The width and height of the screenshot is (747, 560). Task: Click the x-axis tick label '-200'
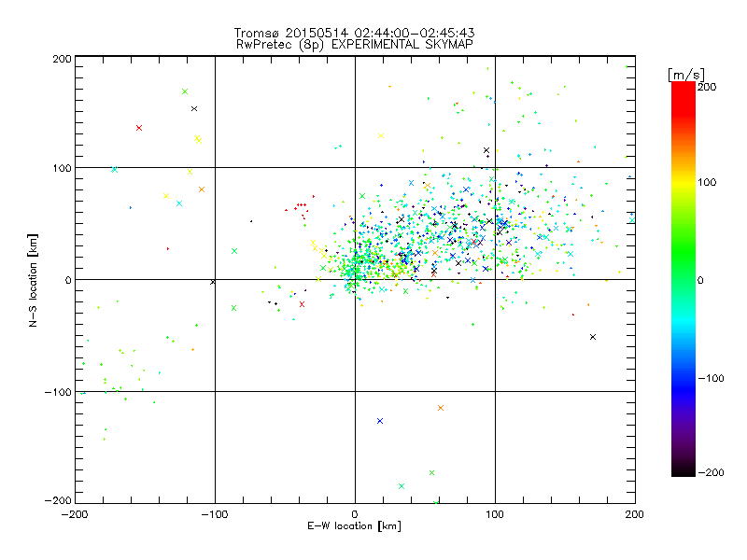point(75,514)
